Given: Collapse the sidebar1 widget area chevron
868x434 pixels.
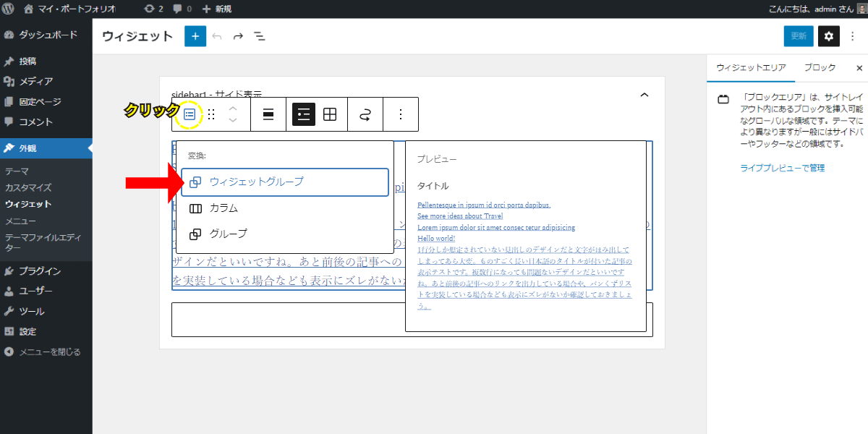Looking at the screenshot, I should pos(644,95).
